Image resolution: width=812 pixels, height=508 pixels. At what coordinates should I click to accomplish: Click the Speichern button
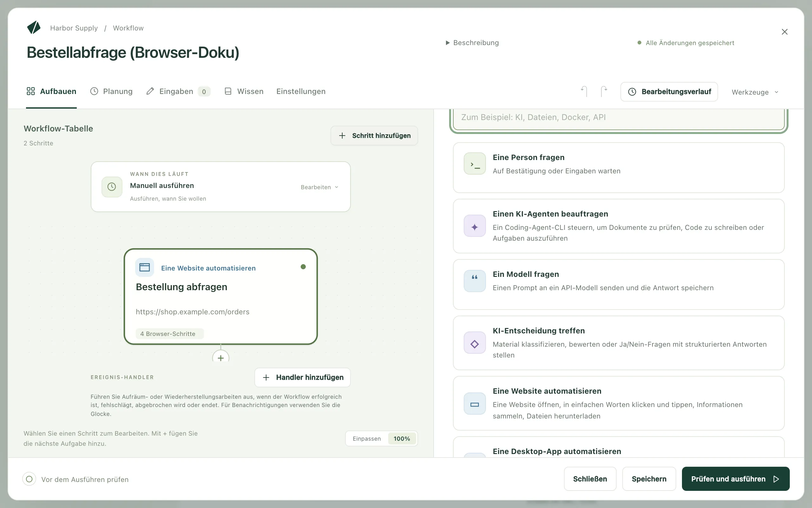(649, 479)
